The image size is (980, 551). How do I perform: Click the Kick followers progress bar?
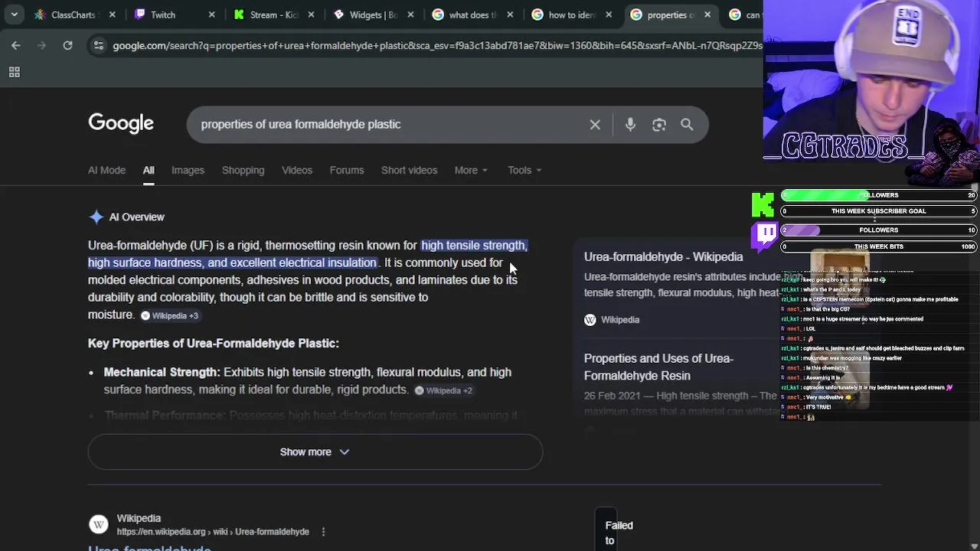tap(878, 195)
